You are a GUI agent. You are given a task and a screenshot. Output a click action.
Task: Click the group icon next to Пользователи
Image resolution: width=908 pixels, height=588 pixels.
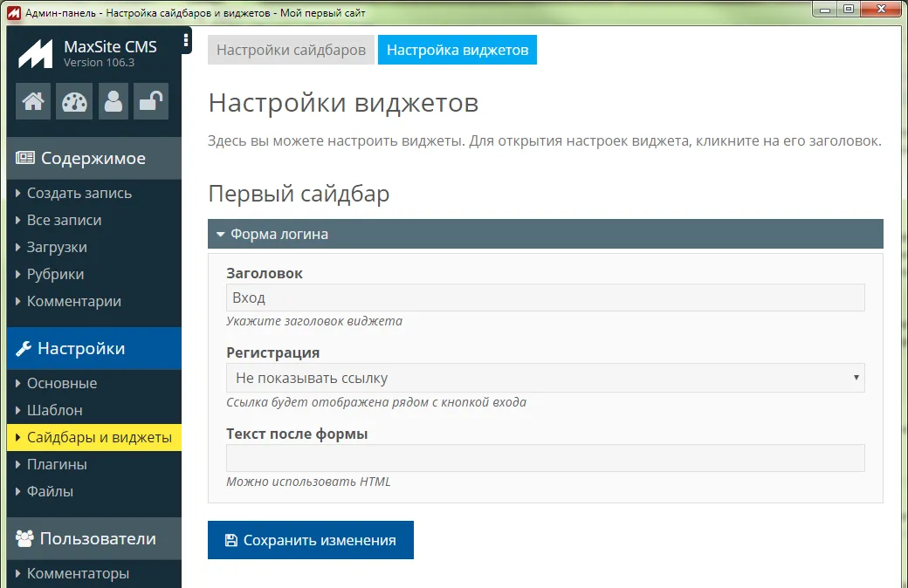tap(25, 538)
